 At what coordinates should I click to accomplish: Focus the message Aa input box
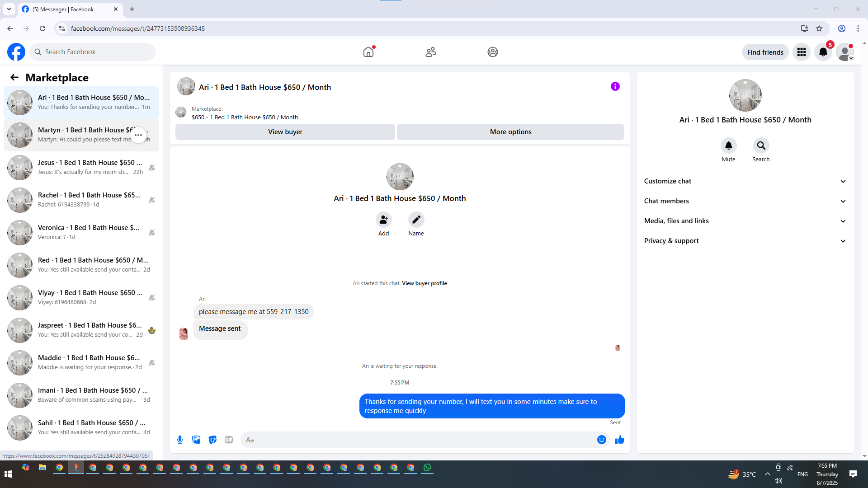click(x=418, y=440)
